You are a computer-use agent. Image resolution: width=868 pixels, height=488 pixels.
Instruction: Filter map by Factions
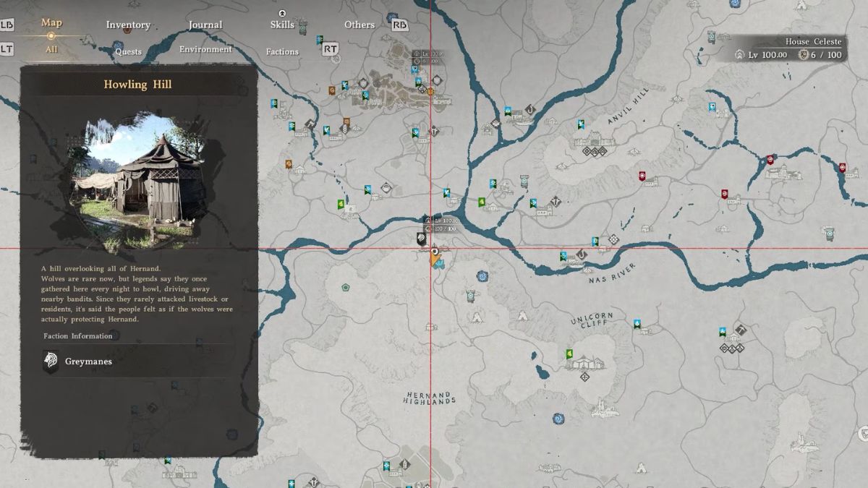tap(282, 51)
